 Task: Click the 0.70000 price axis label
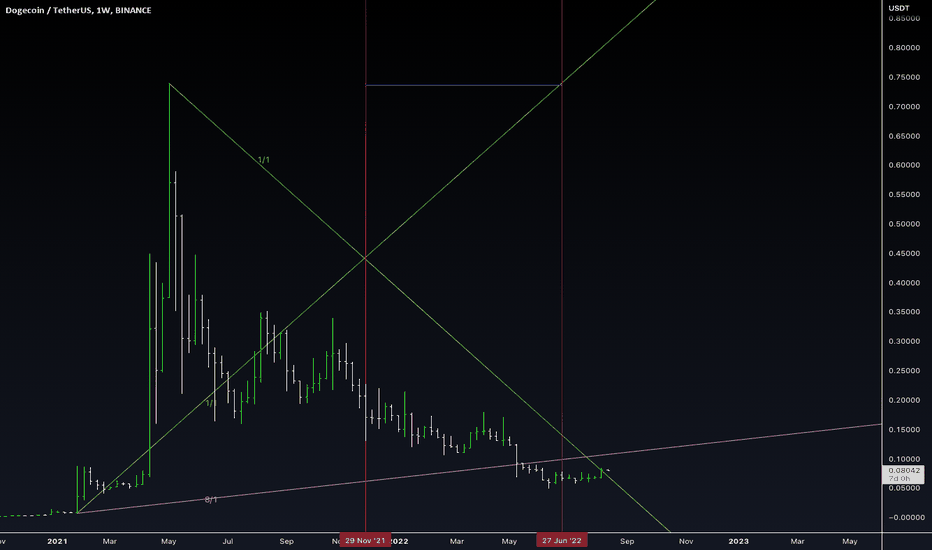904,106
